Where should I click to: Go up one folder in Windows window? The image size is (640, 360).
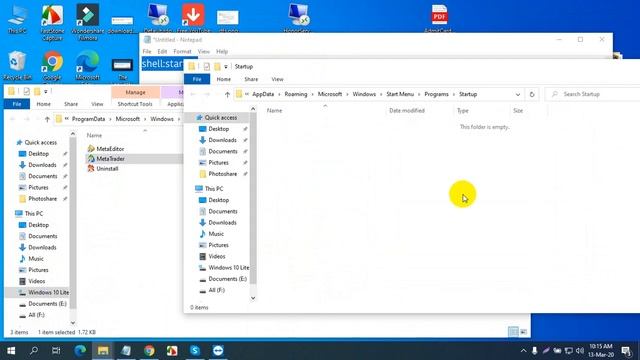(47, 119)
